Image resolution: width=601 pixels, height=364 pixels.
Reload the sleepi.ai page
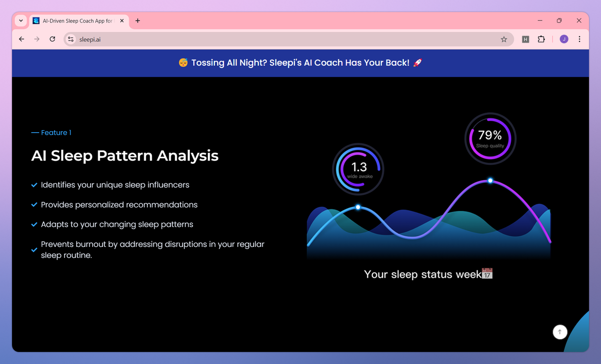click(x=52, y=39)
